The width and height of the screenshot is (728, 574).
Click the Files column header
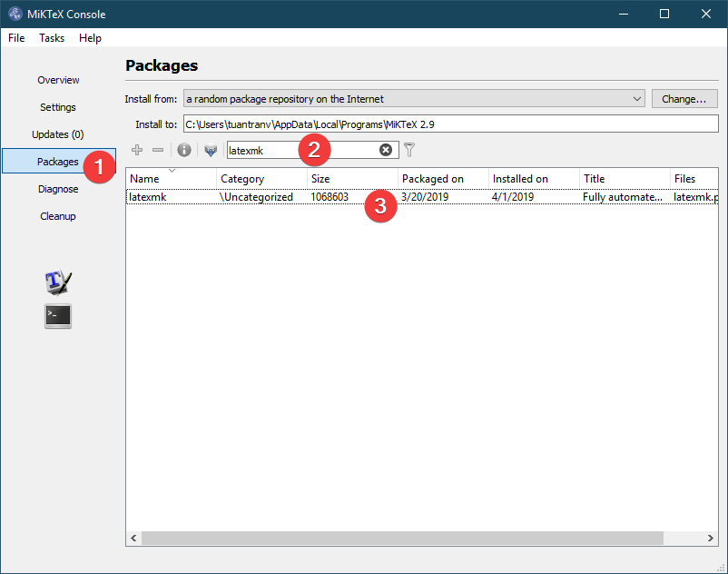[694, 178]
